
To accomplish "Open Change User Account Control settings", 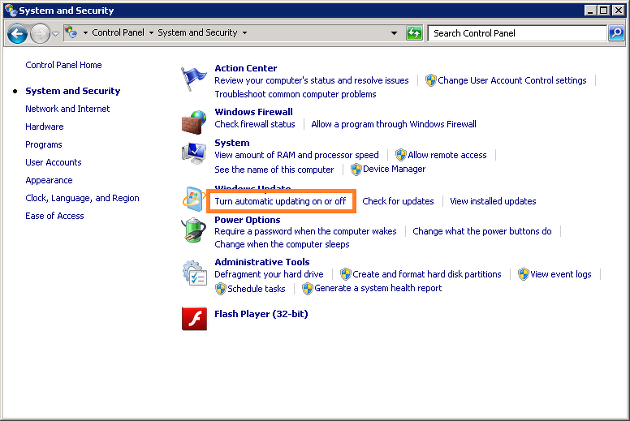I will click(512, 81).
